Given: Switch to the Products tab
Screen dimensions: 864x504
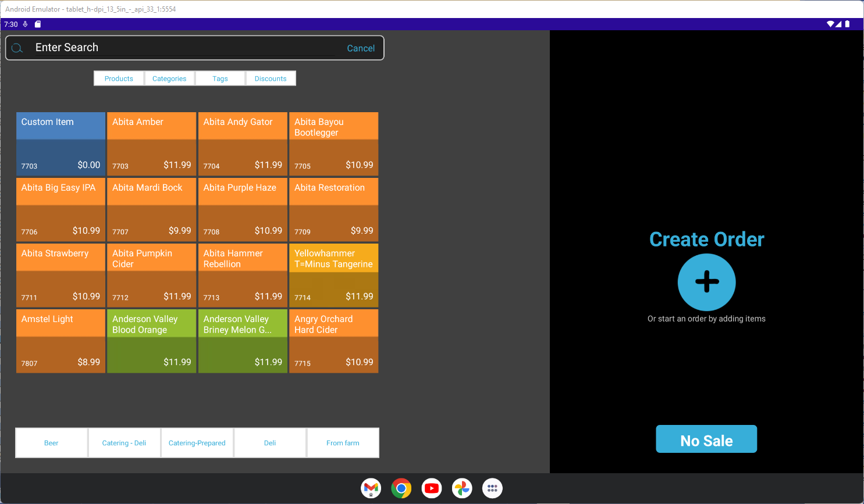Looking at the screenshot, I should 119,78.
